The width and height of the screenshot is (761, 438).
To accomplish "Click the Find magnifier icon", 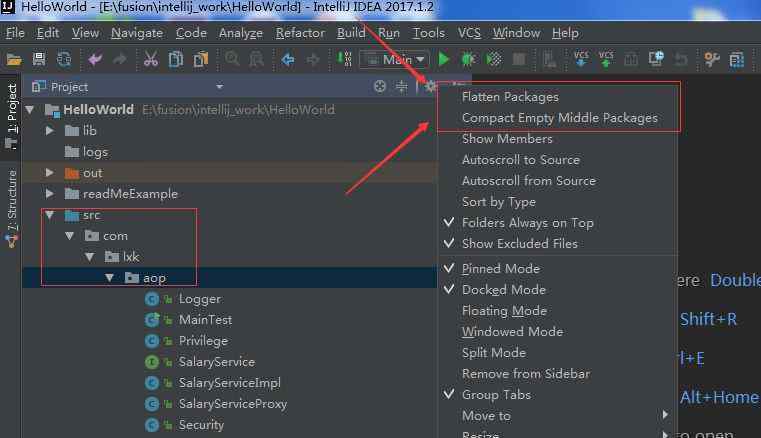I will (232, 59).
